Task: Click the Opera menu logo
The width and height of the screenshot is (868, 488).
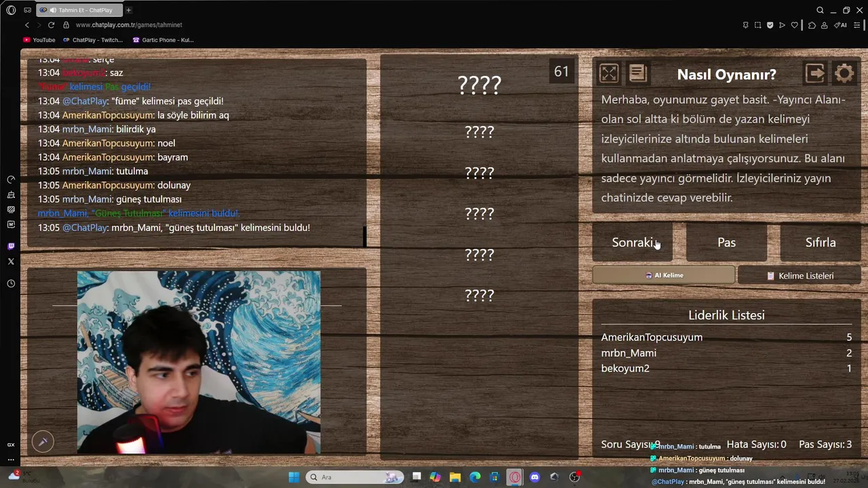Action: [x=11, y=10]
